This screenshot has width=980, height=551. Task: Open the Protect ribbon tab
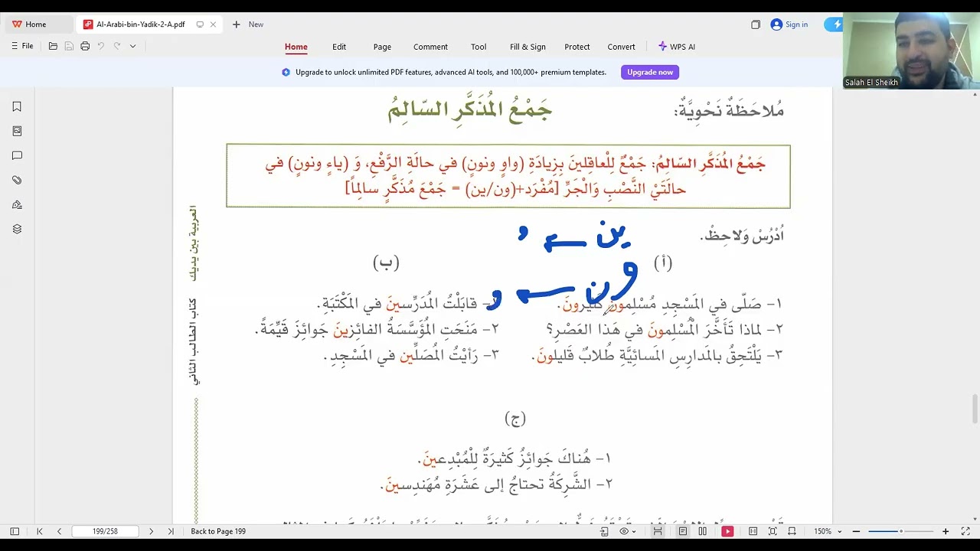point(577,47)
